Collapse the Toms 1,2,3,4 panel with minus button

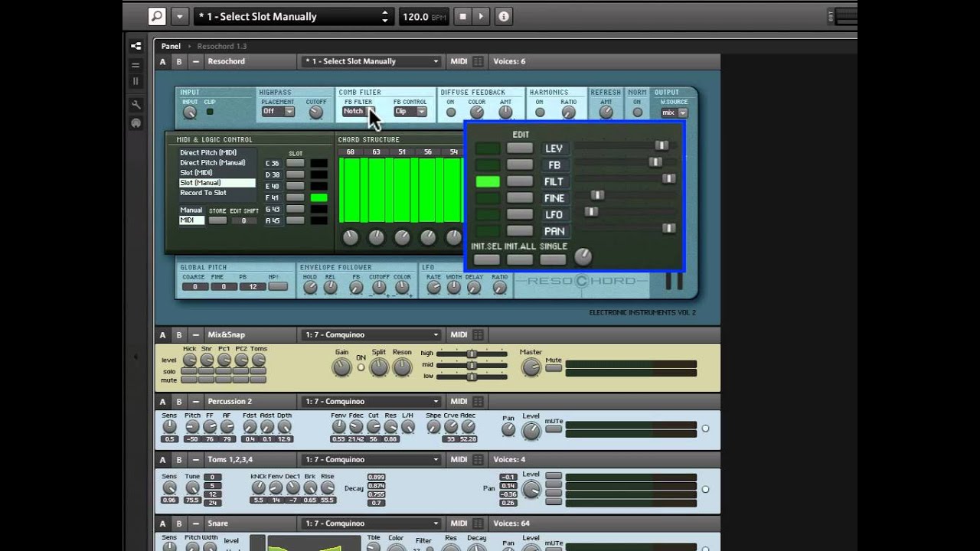[196, 460]
